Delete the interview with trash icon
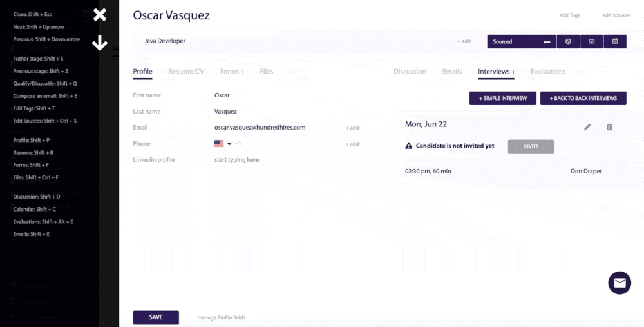Viewport: 644px width, 327px height. pos(609,127)
